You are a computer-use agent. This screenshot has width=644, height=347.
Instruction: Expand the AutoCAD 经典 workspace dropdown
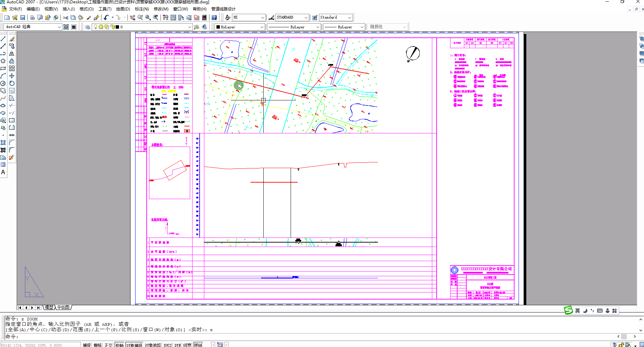pos(59,27)
